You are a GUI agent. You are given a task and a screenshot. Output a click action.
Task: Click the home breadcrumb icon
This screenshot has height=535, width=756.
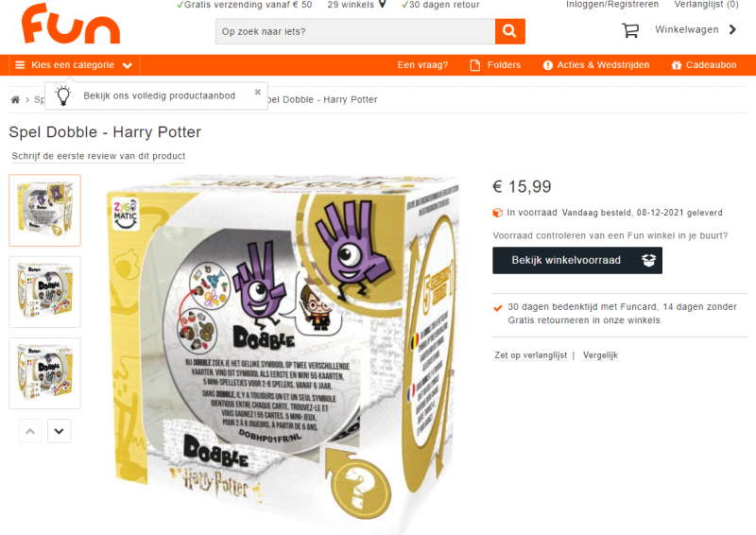tap(15, 99)
